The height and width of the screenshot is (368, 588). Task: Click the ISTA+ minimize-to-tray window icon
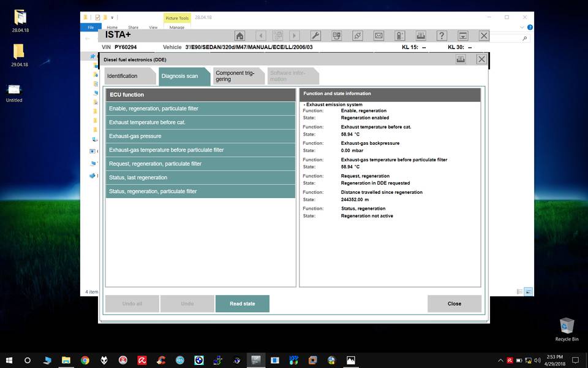coord(463,36)
